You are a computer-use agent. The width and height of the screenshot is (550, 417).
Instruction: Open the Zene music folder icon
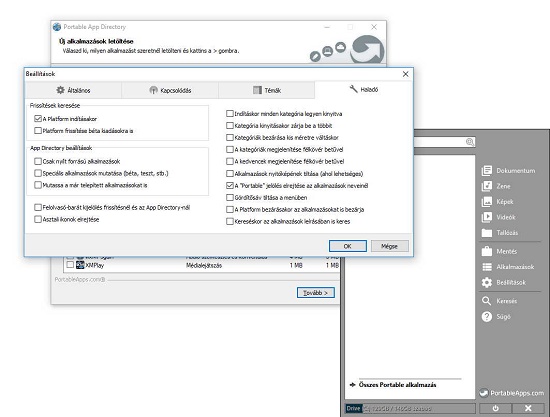click(487, 186)
